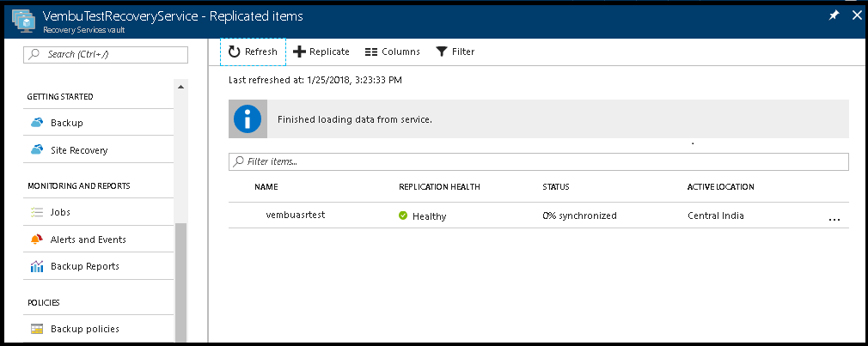Click the Replicate plus icon
868x346 pixels.
299,52
